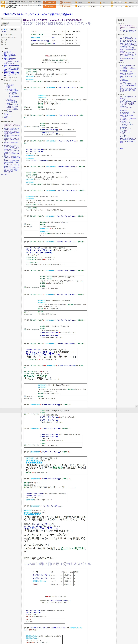Open ザ・クエスト link under 企画集

coord(10,112)
